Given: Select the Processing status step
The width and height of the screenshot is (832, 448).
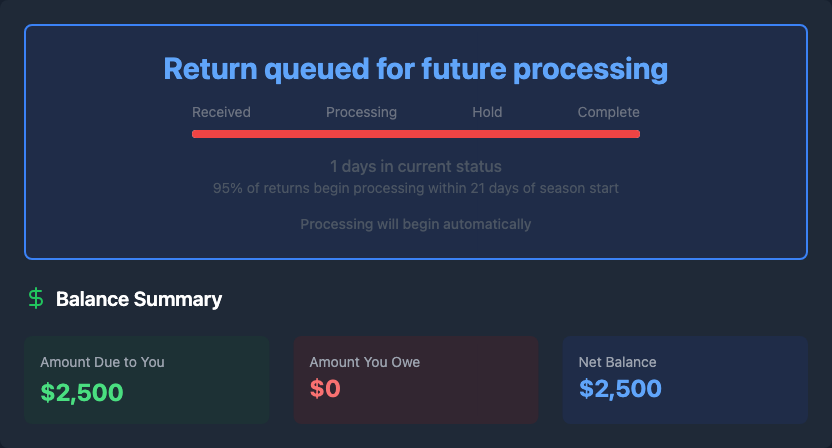Looking at the screenshot, I should [x=361, y=112].
